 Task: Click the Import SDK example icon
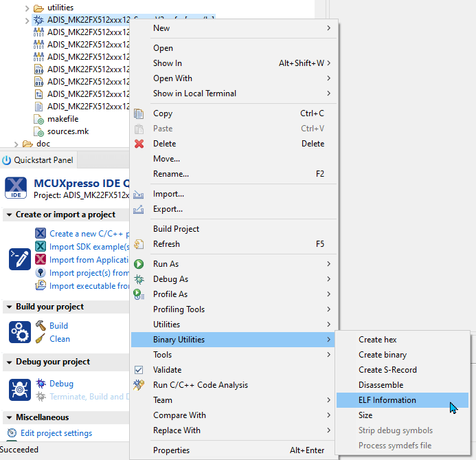click(41, 247)
